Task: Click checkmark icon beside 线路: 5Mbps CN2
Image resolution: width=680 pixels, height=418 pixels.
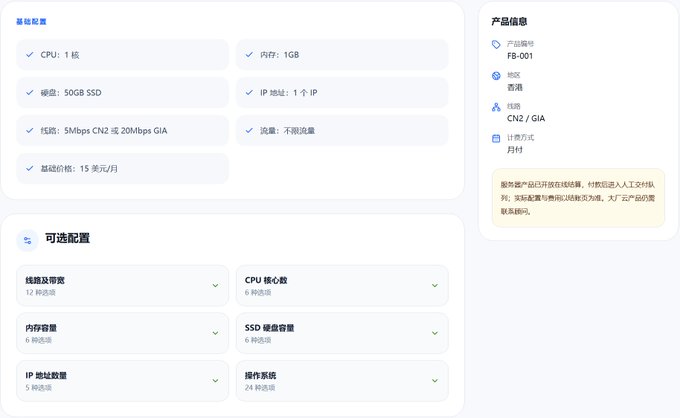Action: pyautogui.click(x=29, y=131)
